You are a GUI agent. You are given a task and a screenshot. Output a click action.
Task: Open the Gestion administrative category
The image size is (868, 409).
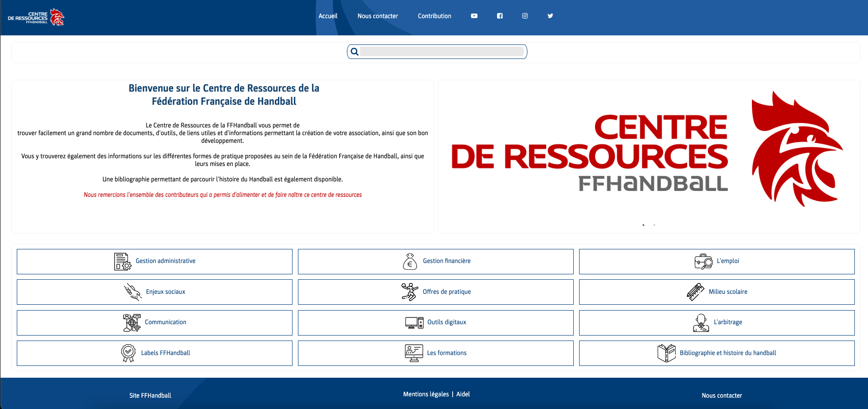(155, 262)
